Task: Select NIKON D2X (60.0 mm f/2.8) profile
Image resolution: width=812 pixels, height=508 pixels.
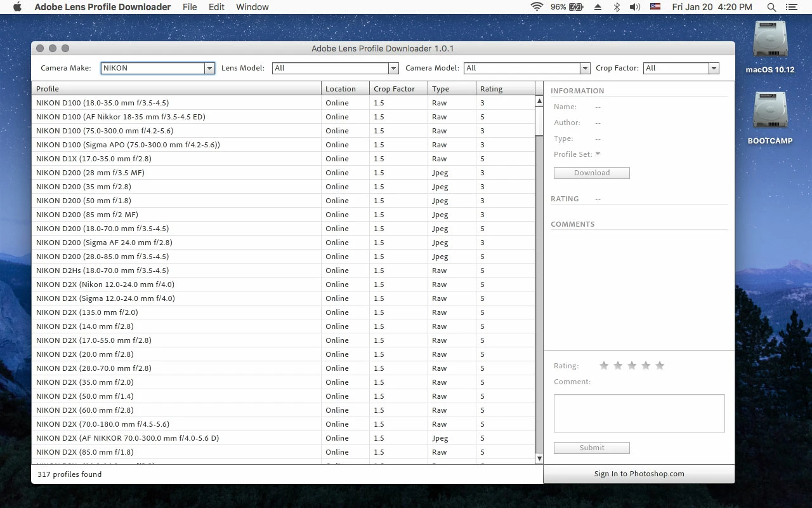Action: 283,410
